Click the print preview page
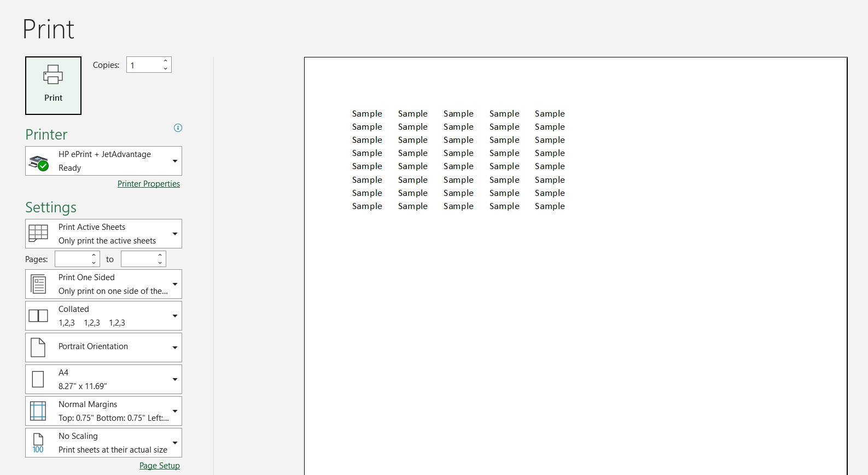This screenshot has width=868, height=475. tap(575, 266)
